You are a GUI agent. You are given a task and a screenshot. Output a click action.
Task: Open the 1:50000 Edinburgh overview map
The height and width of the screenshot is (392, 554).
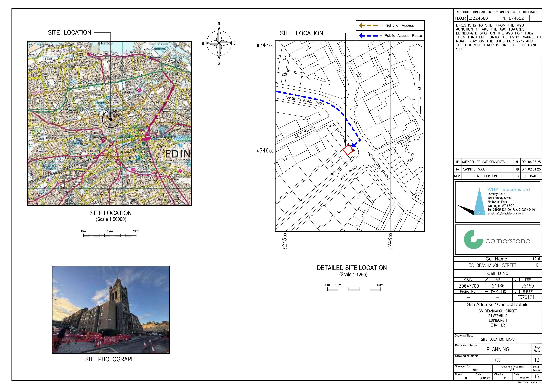(110, 123)
